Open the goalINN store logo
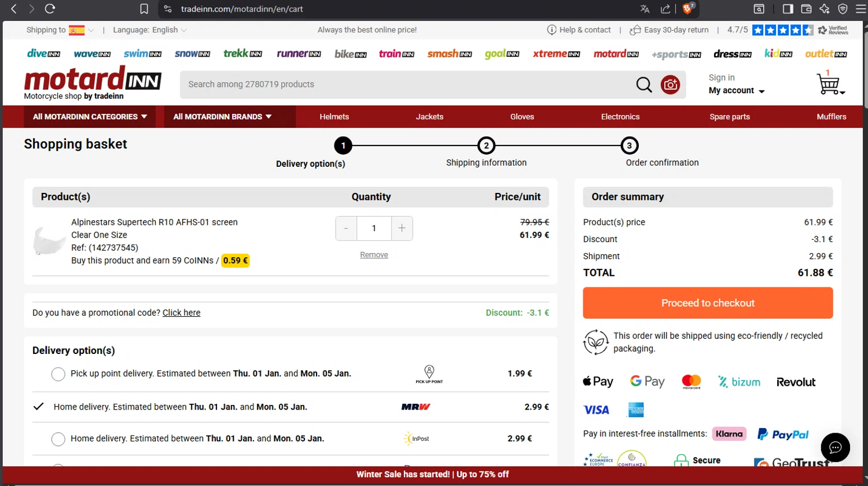The image size is (868, 486). [x=502, y=54]
